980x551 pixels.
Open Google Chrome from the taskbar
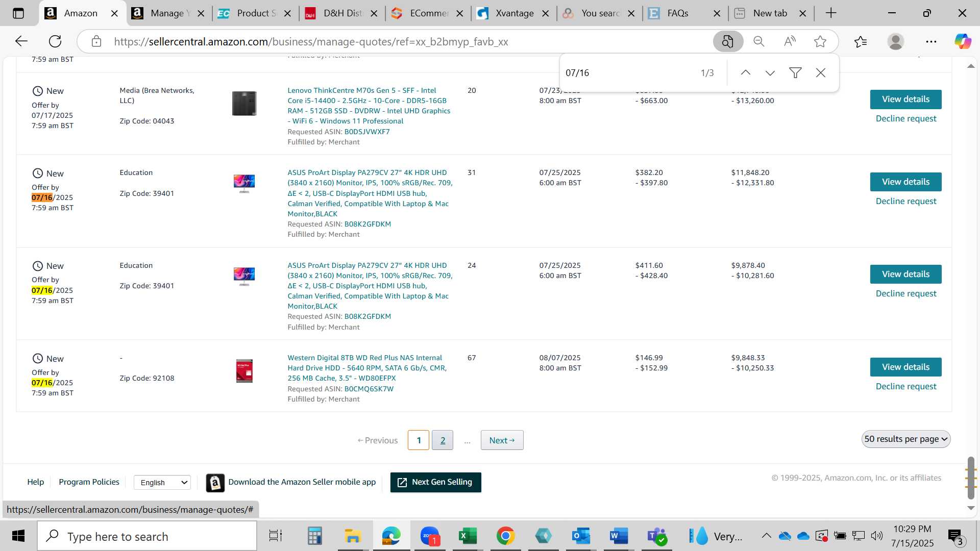[505, 536]
